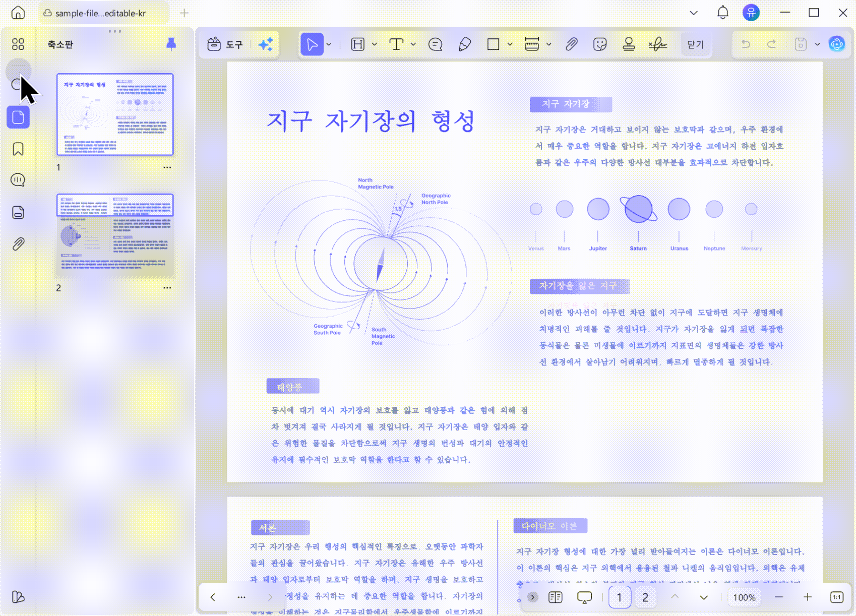This screenshot has height=616, width=856.
Task: Start the slideshow presentation mode
Action: point(584,598)
